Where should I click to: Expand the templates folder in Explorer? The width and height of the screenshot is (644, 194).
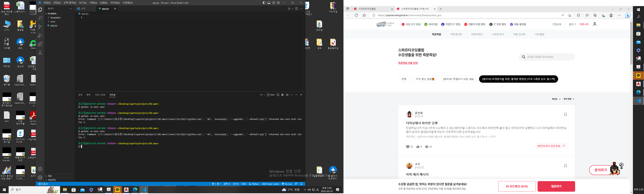(x=60, y=18)
